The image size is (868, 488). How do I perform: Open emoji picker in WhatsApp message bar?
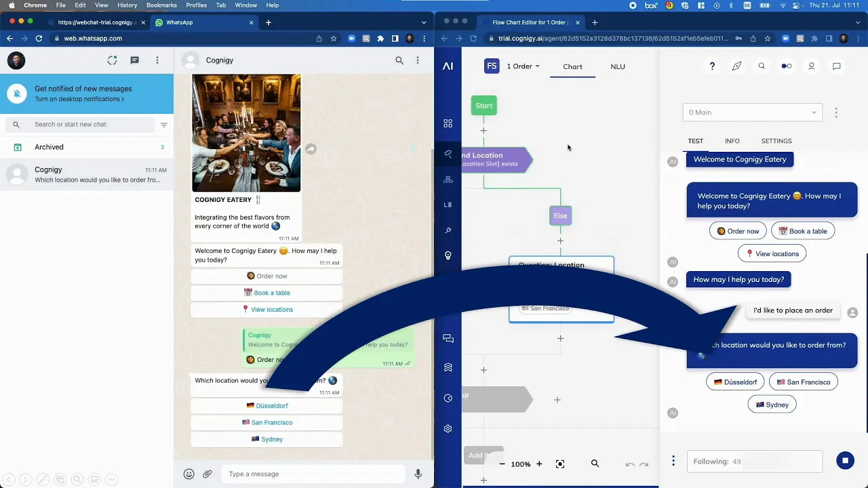click(x=189, y=474)
